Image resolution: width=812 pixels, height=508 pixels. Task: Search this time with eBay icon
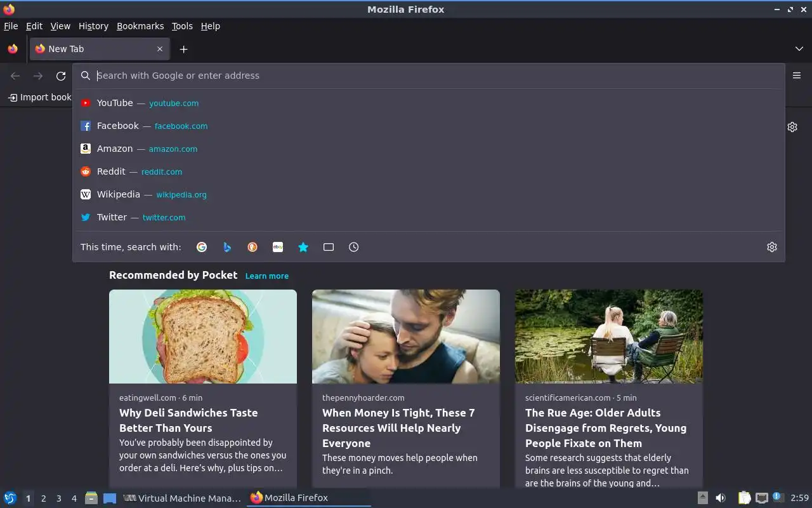pyautogui.click(x=278, y=247)
